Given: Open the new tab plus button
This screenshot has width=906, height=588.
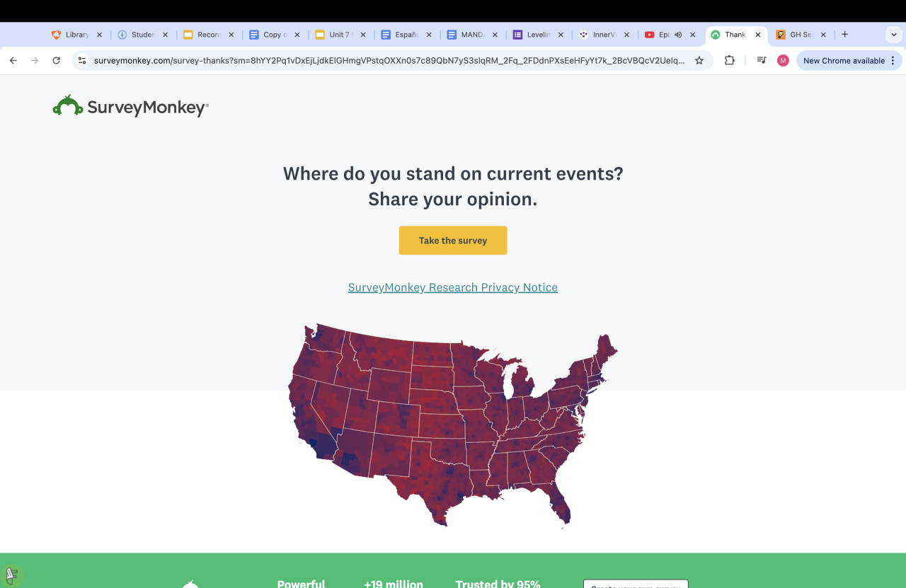Looking at the screenshot, I should pos(844,34).
